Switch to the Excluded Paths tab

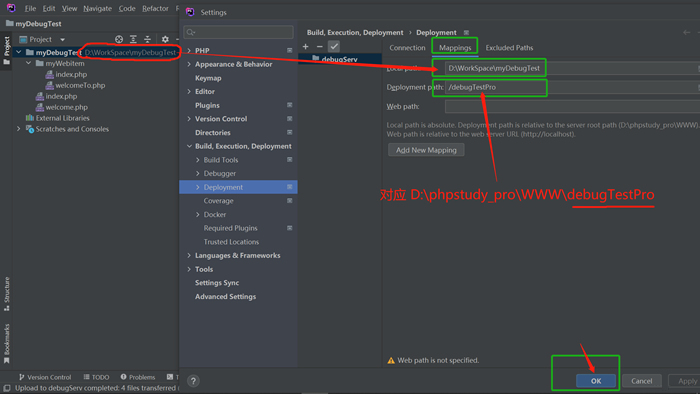tap(509, 48)
